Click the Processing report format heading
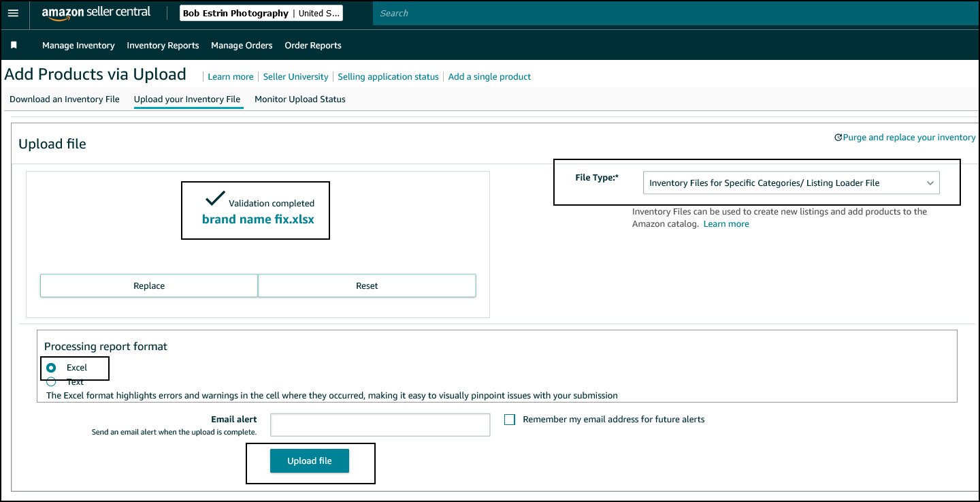Image resolution: width=980 pixels, height=502 pixels. pyautogui.click(x=105, y=347)
